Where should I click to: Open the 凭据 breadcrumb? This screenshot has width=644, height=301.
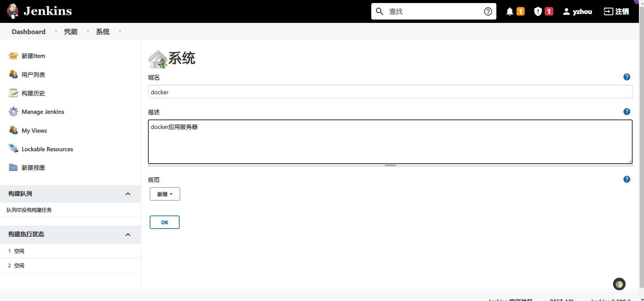71,32
